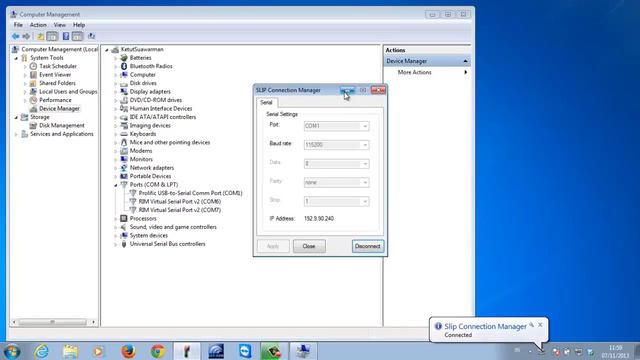The image size is (640, 360).
Task: Open the File menu
Action: 18,25
